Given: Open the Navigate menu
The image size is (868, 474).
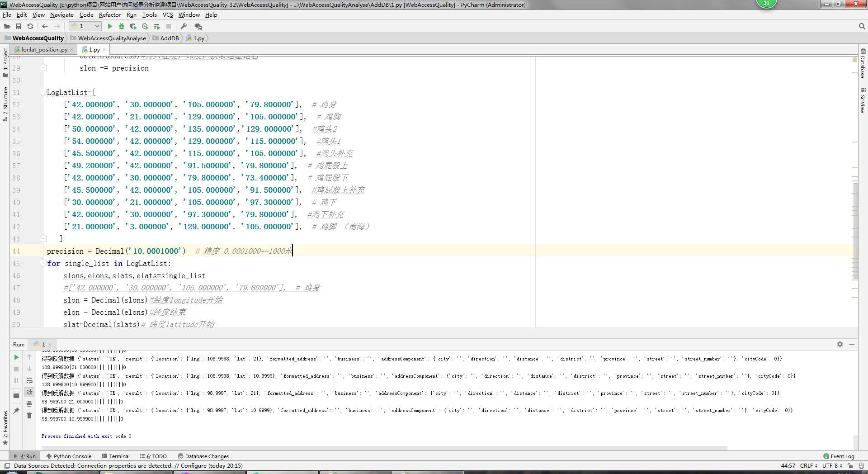Looking at the screenshot, I should pos(61,14).
